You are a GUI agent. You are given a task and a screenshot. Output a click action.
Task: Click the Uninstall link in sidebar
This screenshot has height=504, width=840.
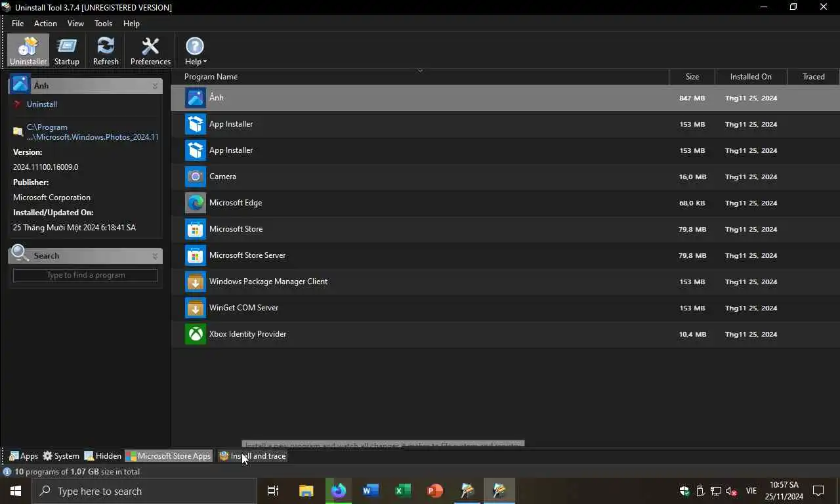pos(42,104)
